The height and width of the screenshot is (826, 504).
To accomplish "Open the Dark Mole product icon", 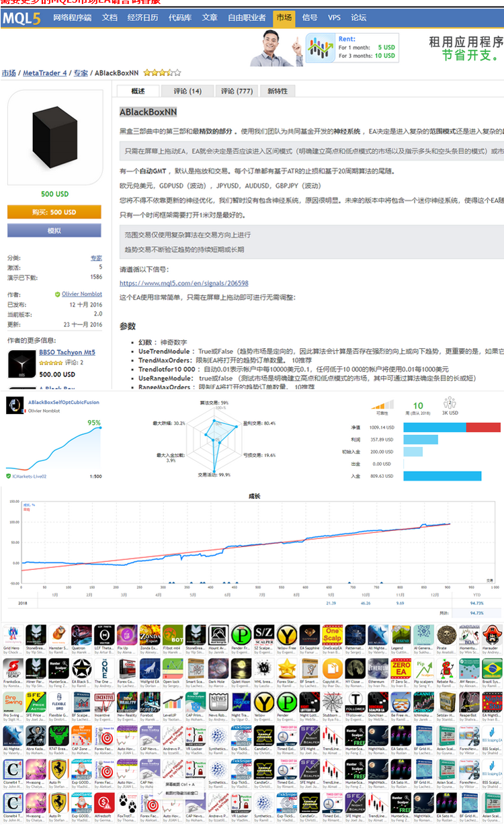I will tap(219, 668).
